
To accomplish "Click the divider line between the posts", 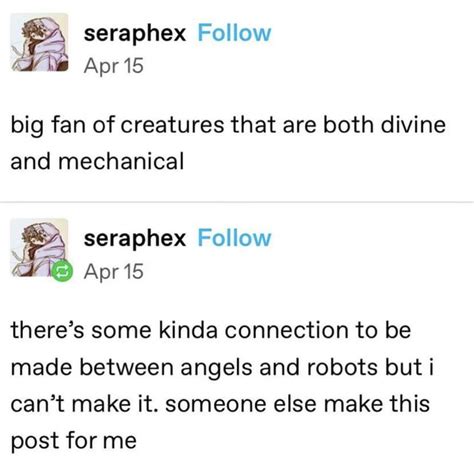I will [237, 202].
